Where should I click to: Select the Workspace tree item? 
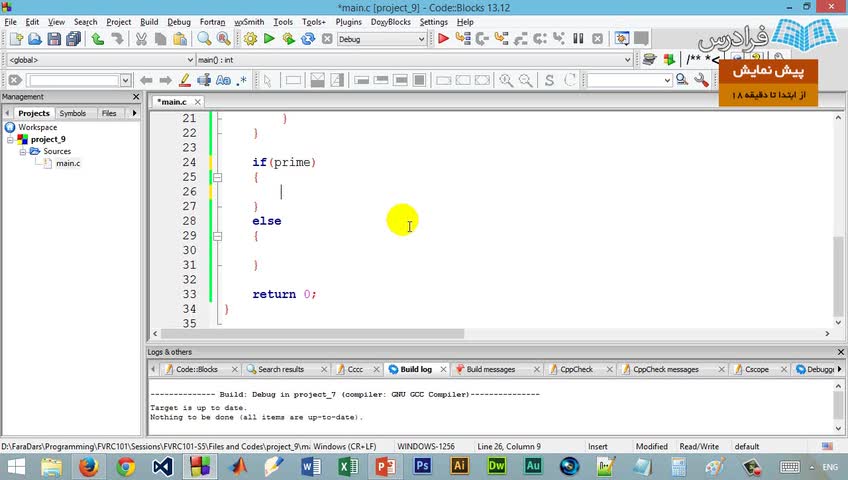[x=37, y=127]
